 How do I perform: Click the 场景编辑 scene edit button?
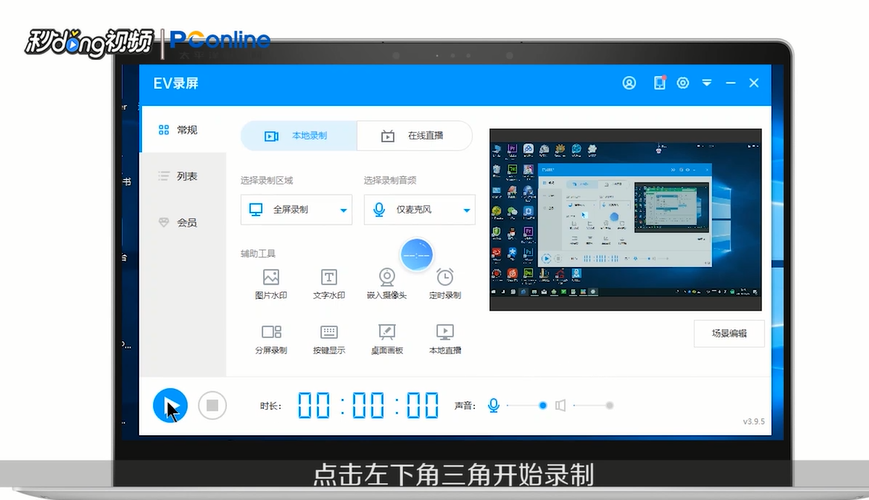[x=729, y=333]
